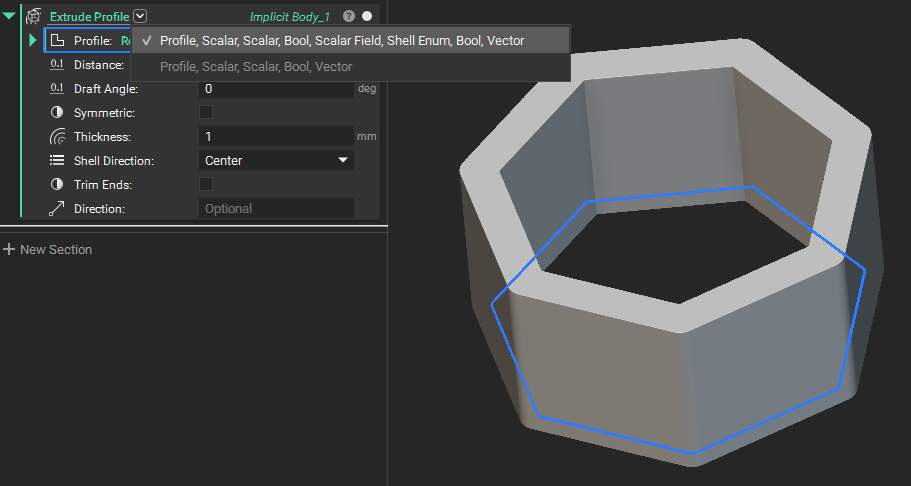Expand the Profile input row
This screenshot has height=486, width=911.
tap(33, 41)
